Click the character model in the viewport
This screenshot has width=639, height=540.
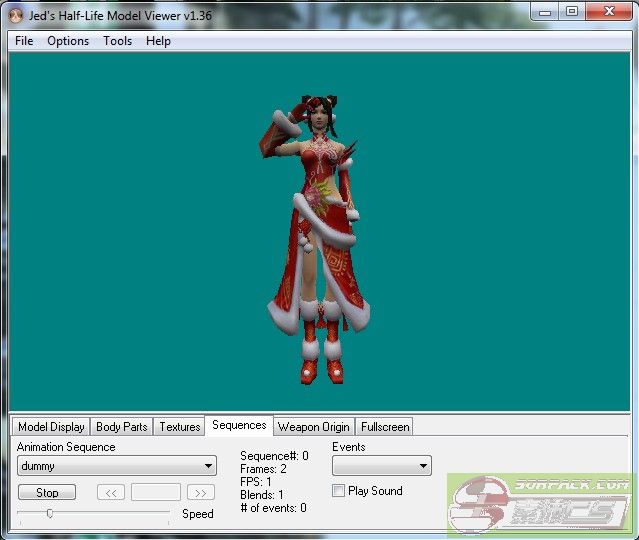[x=318, y=240]
